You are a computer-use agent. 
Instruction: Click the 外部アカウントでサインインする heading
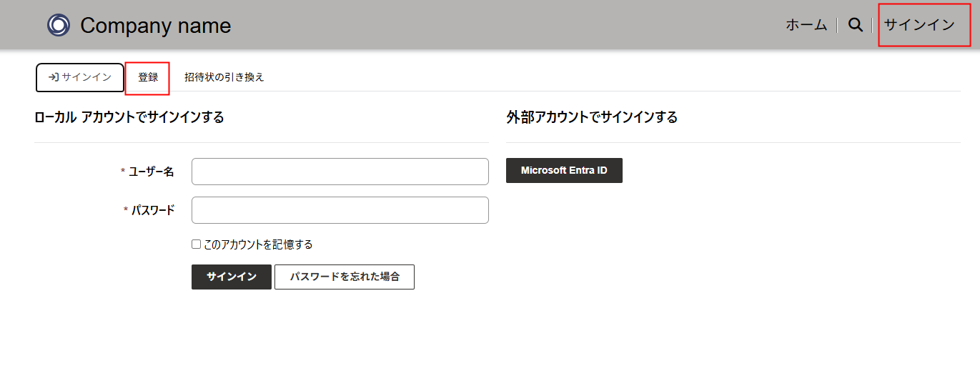pos(592,117)
